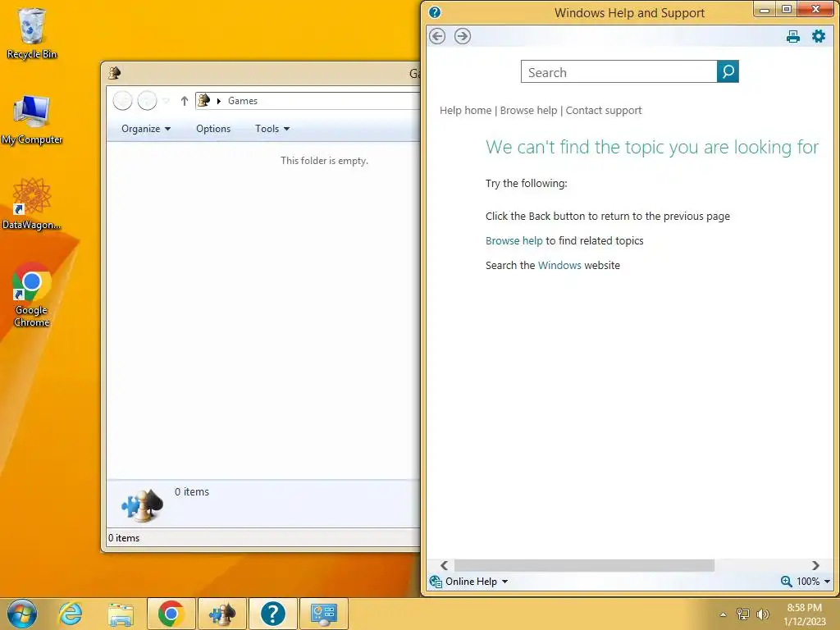The width and height of the screenshot is (840, 630).
Task: Minimize the Help and Support window
Action: [x=765, y=9]
